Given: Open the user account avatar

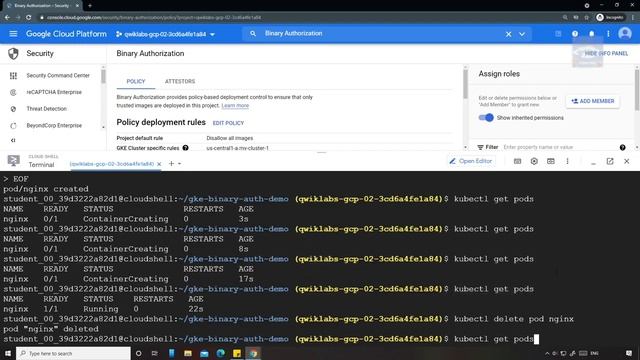Looking at the screenshot, I should click(x=624, y=34).
